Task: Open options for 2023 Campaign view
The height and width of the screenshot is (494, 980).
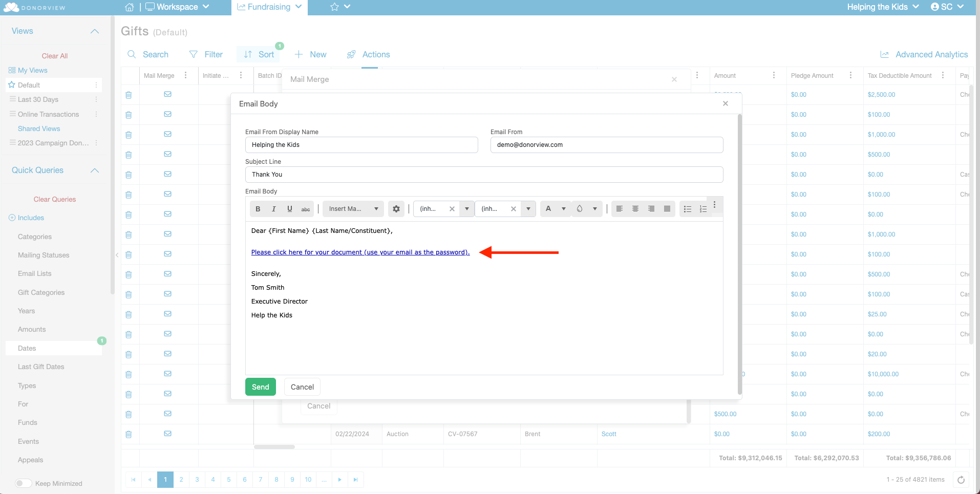Action: [96, 143]
